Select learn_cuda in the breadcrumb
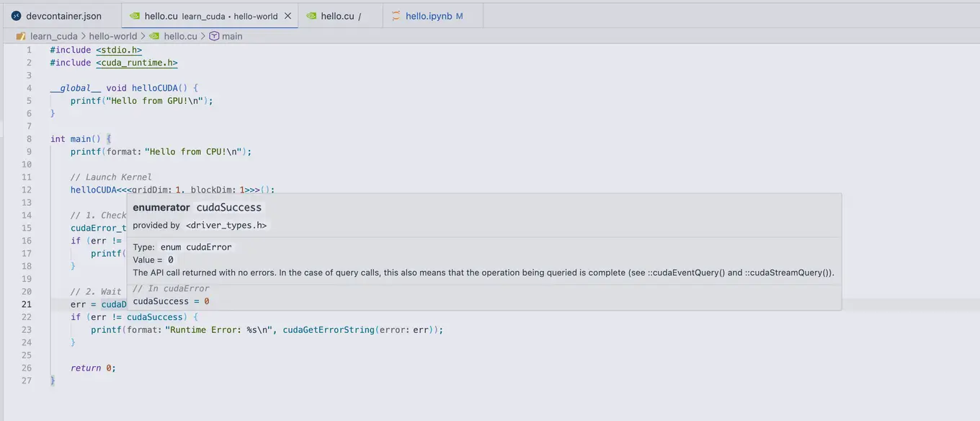Screen dimensions: 980x421 (x=53, y=36)
